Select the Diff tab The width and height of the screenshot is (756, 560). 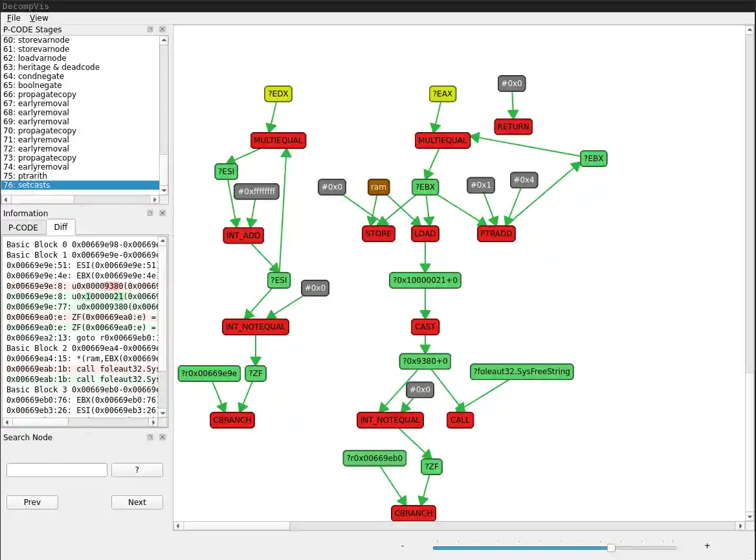(61, 227)
